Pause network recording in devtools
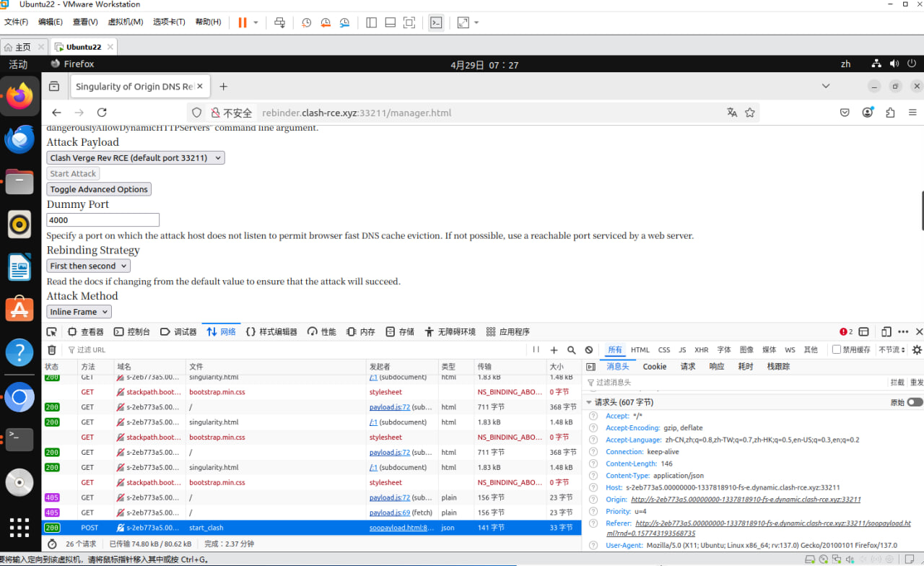 [x=536, y=350]
